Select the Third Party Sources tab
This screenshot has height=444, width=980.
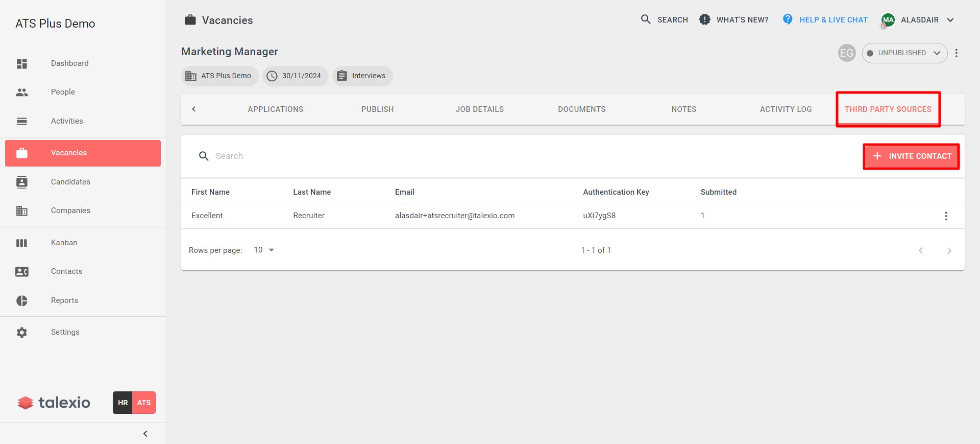[x=888, y=109]
